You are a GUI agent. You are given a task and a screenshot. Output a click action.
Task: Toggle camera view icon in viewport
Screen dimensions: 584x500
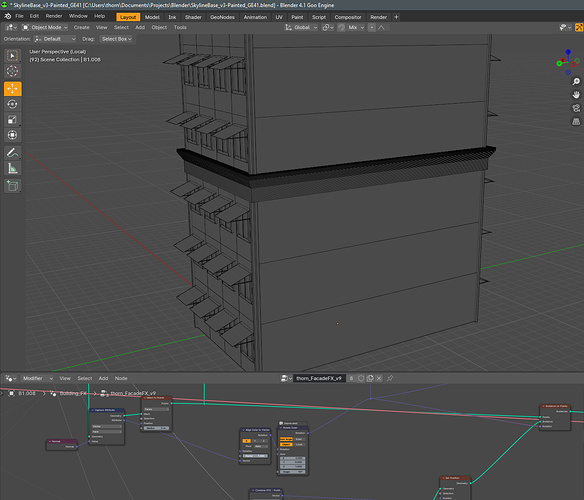[576, 108]
